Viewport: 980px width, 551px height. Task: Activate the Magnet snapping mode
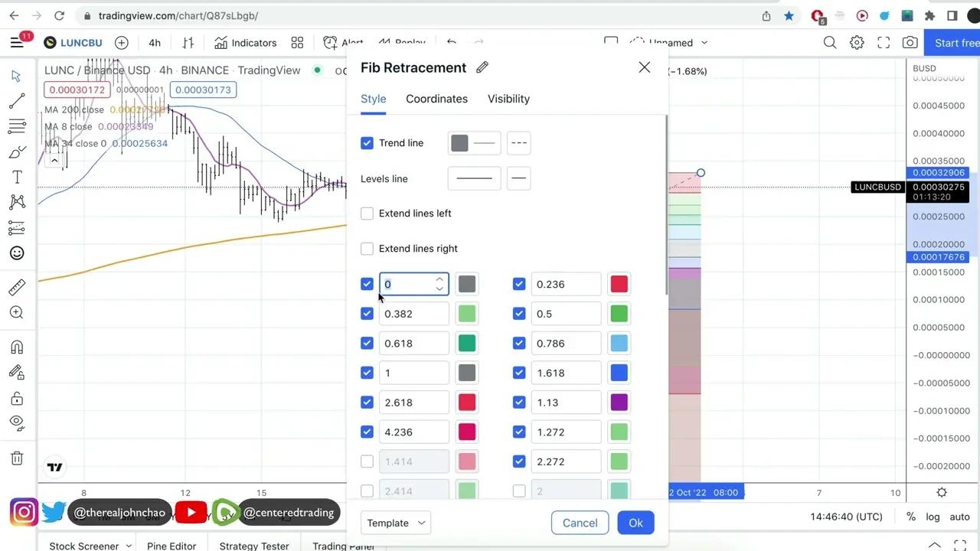click(x=17, y=347)
